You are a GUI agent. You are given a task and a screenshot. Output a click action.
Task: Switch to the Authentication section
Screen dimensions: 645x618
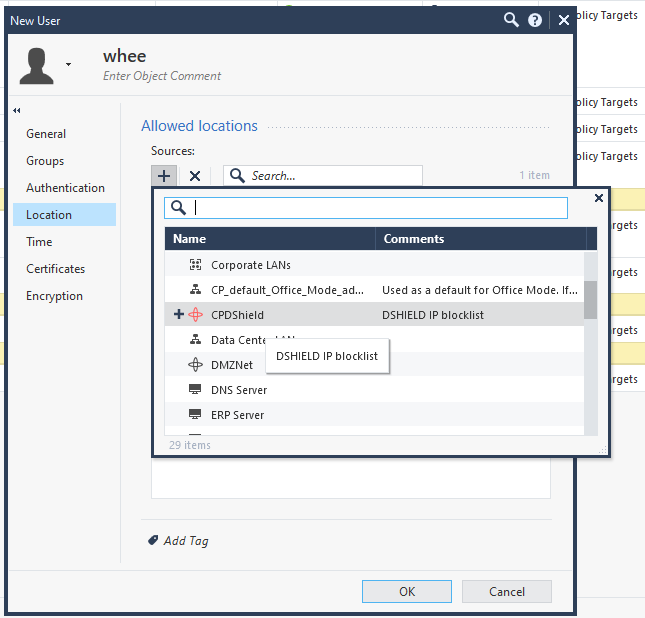click(65, 188)
